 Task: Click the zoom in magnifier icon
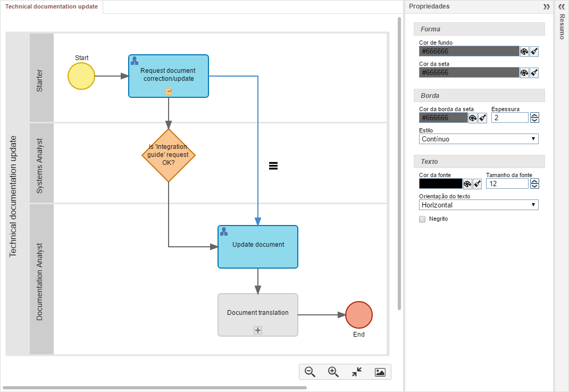(x=333, y=372)
